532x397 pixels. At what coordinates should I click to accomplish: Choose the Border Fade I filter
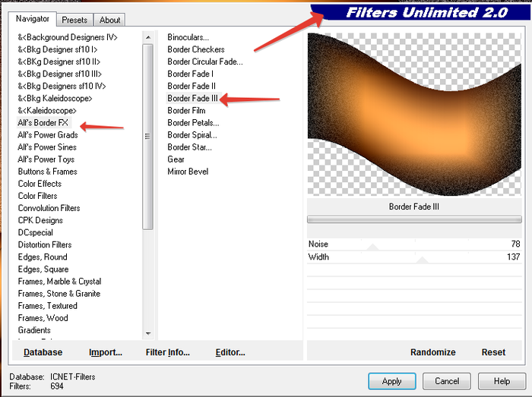pyautogui.click(x=190, y=74)
